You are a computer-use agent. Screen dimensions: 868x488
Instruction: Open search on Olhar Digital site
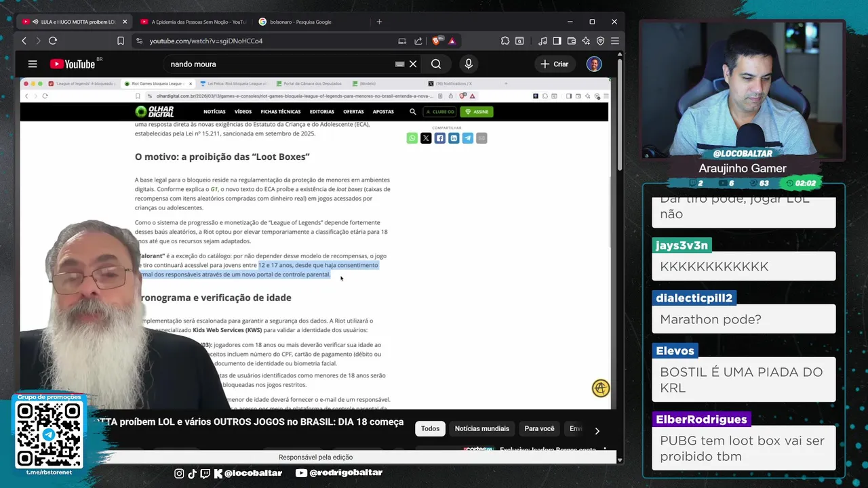tap(412, 112)
